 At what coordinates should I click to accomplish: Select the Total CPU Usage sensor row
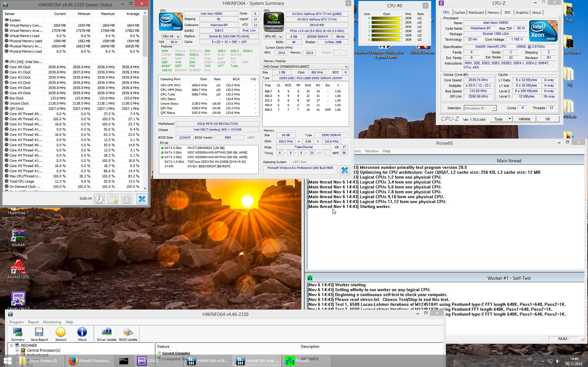(73, 181)
